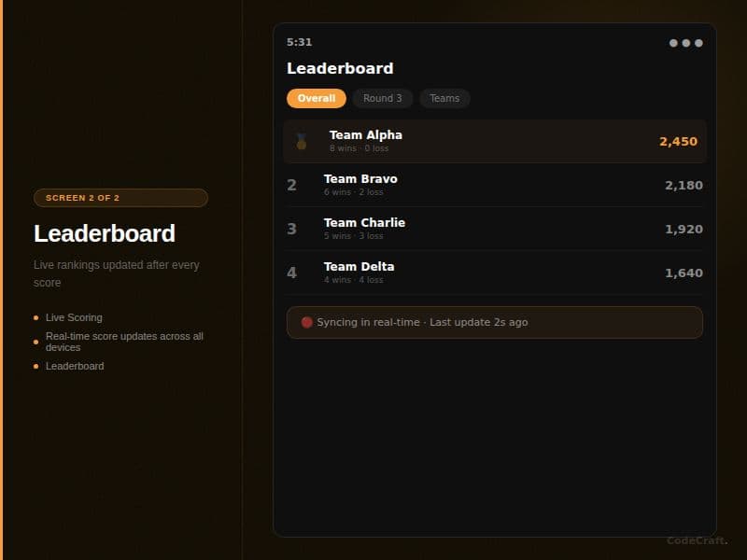Viewport: 747px width, 560px height.
Task: Click Team Charlie's score 1,920
Action: 684,229
